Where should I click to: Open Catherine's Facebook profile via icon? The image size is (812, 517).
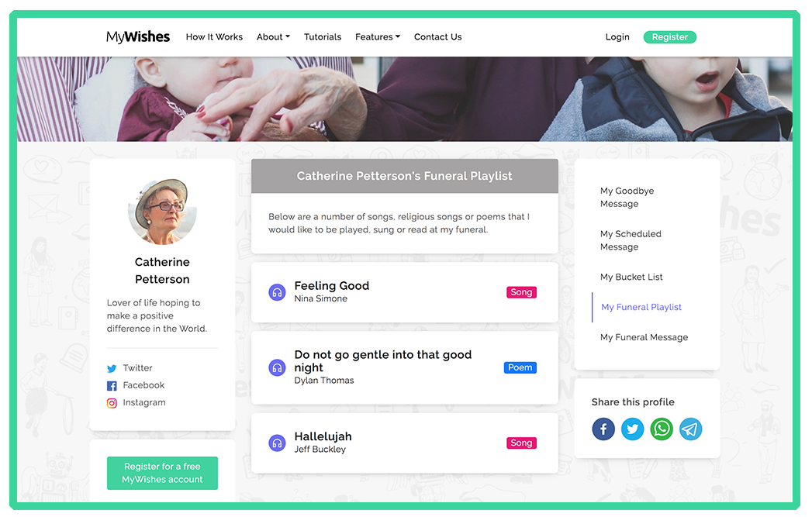110,384
